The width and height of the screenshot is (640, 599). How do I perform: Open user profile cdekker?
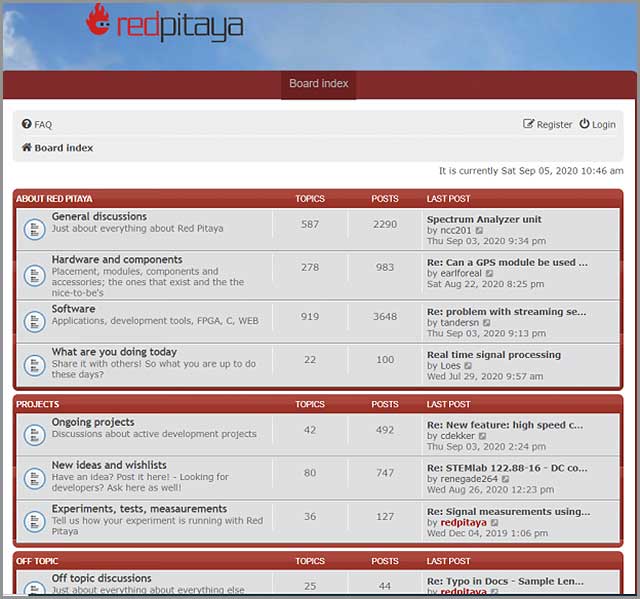[458, 436]
